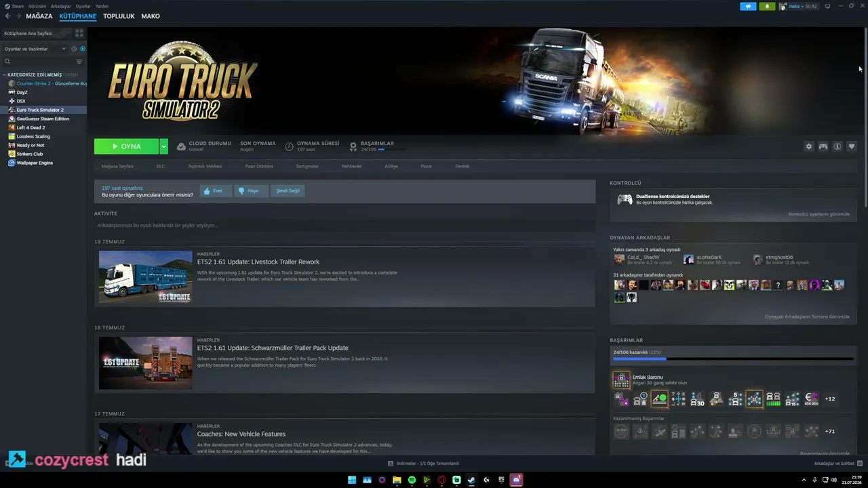This screenshot has width=868, height=488.
Task: Sort library by recent activity clock icon
Action: pos(74,49)
